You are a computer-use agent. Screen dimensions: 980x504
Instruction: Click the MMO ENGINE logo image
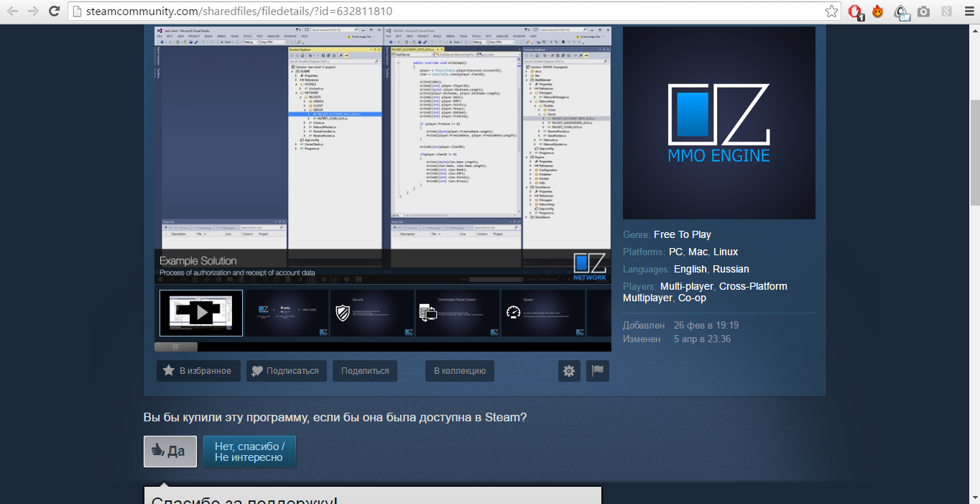(719, 123)
